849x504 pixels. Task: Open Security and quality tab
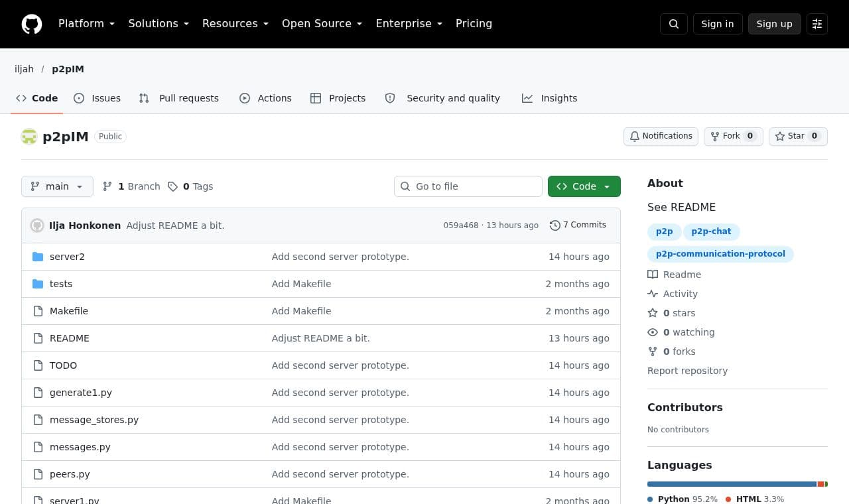[x=442, y=98]
